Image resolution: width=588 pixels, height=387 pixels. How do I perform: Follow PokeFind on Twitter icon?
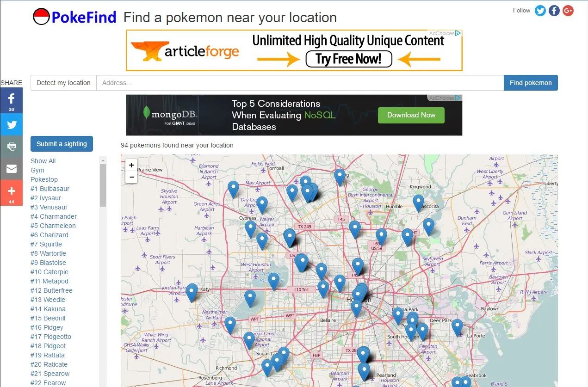pyautogui.click(x=540, y=10)
